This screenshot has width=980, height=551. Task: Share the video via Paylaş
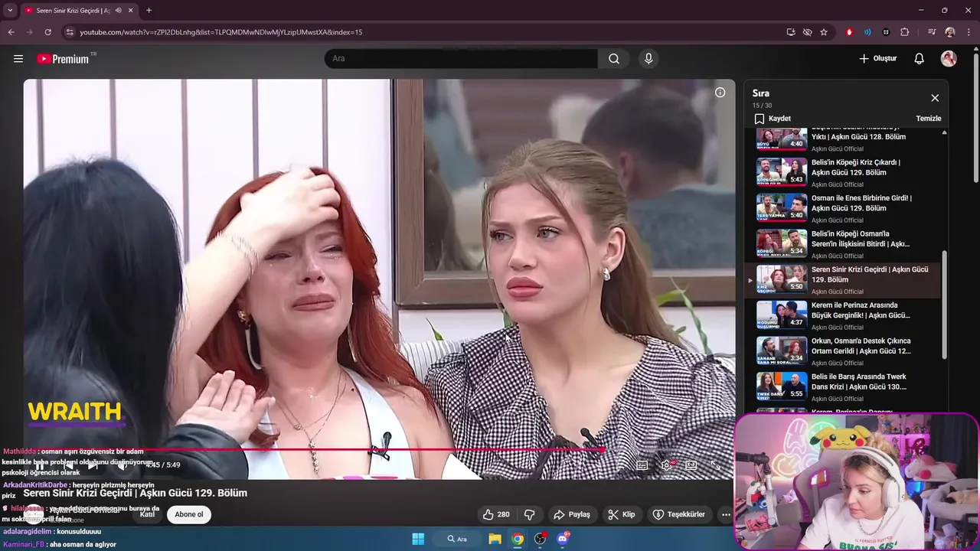point(572,514)
